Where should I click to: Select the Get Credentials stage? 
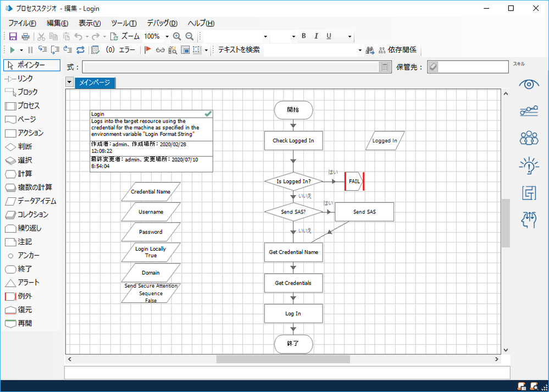(x=293, y=283)
